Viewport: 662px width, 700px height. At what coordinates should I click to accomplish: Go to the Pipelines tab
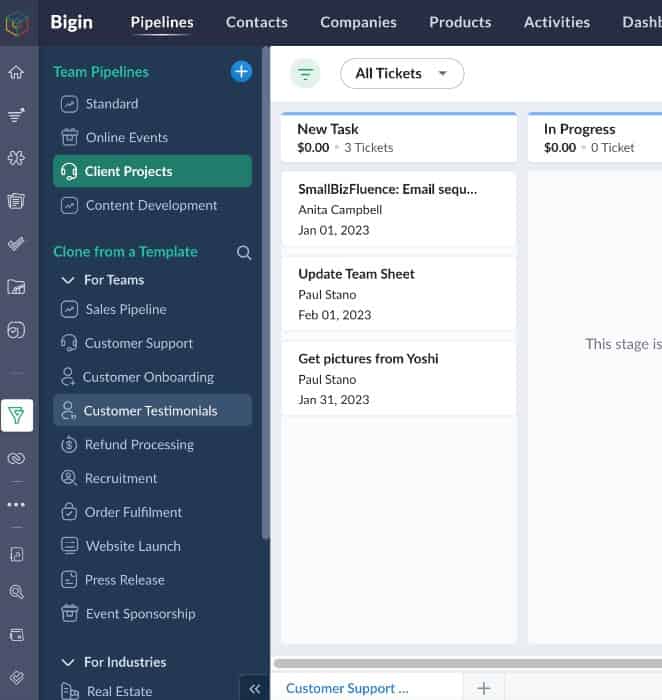click(162, 22)
